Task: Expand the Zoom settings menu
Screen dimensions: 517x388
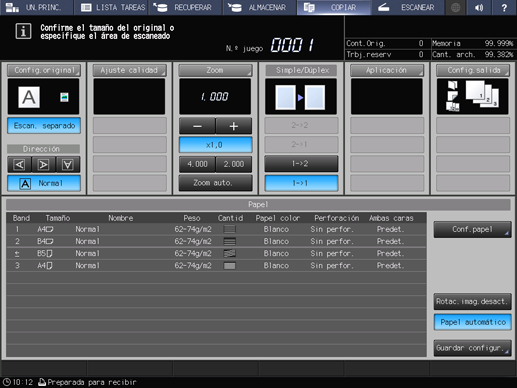Action: click(215, 70)
